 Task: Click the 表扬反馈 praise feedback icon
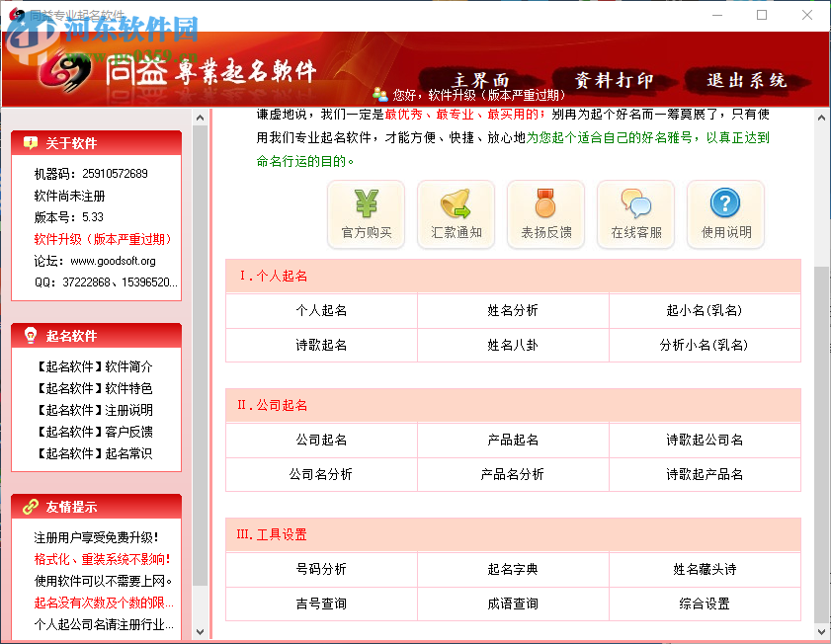pyautogui.click(x=545, y=213)
